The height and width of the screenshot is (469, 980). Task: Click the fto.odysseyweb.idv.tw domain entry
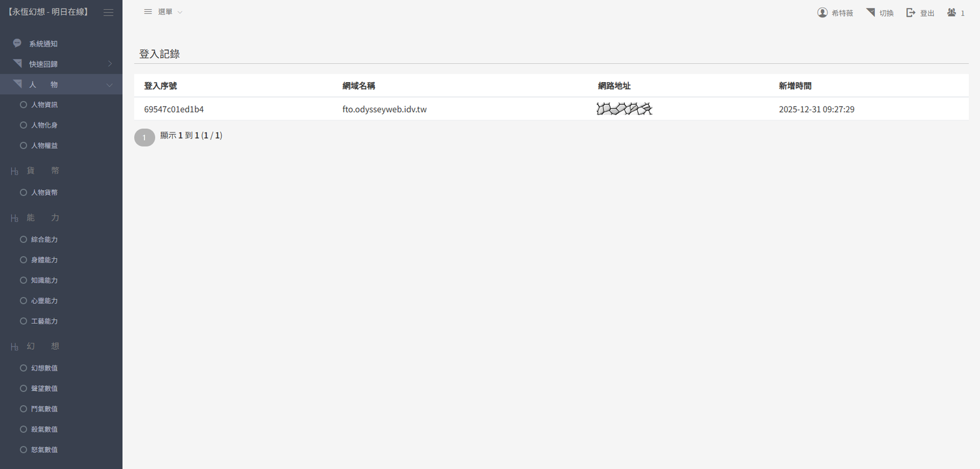pos(384,109)
